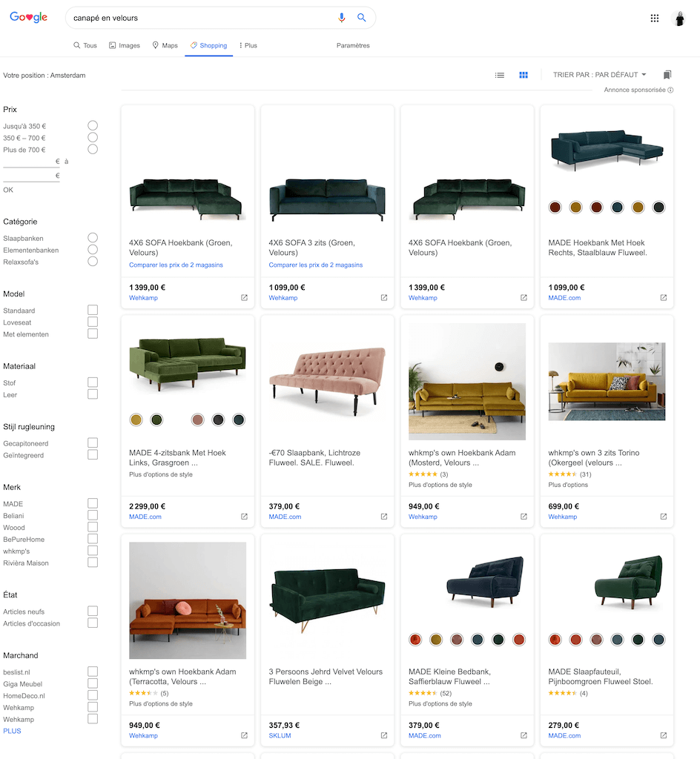Click the sponsored ad info icon
This screenshot has width=700, height=759.
pyautogui.click(x=670, y=90)
